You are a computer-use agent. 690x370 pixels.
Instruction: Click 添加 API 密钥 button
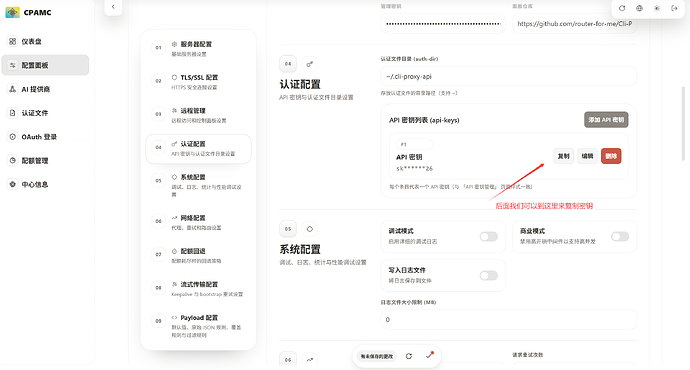(606, 120)
